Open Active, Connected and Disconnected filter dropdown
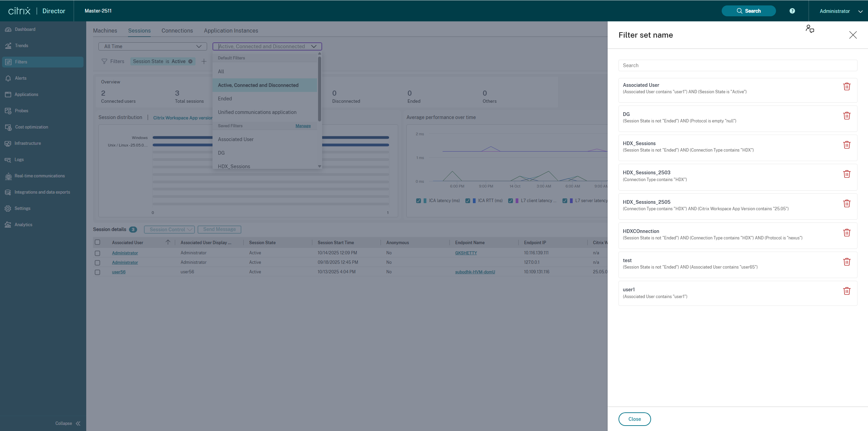 point(267,46)
